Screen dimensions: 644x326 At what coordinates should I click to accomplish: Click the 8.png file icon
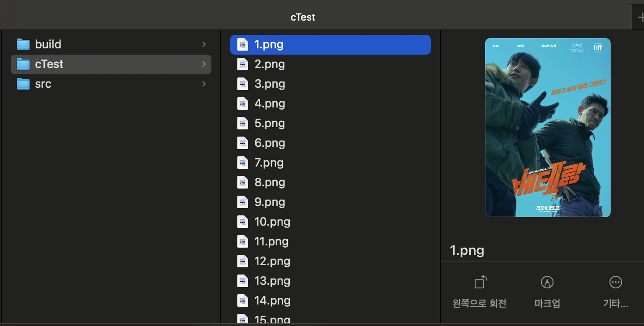point(243,182)
